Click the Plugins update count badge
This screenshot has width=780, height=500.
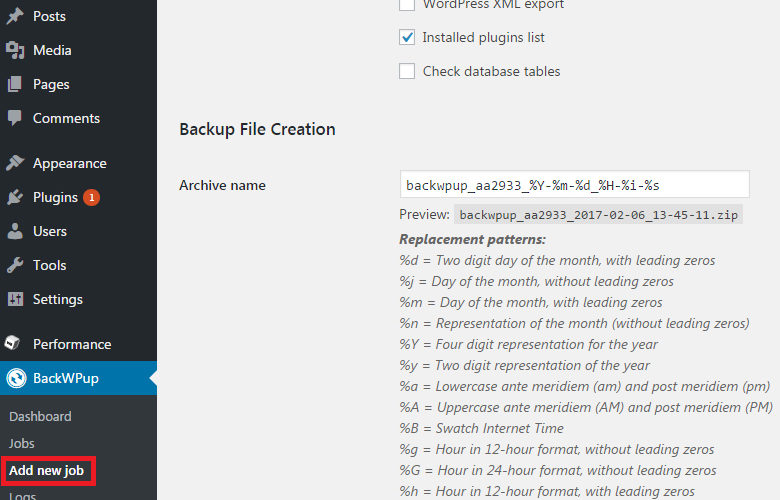click(x=92, y=198)
